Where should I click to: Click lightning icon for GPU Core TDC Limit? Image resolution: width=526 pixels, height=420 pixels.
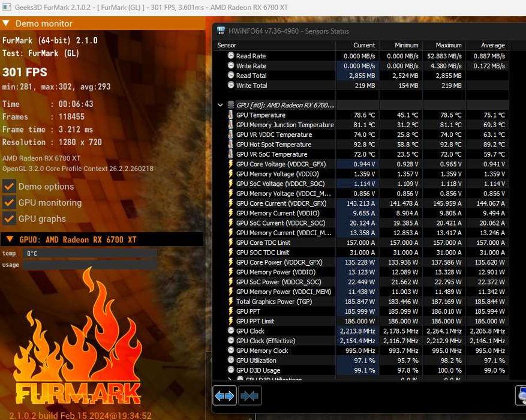231,242
